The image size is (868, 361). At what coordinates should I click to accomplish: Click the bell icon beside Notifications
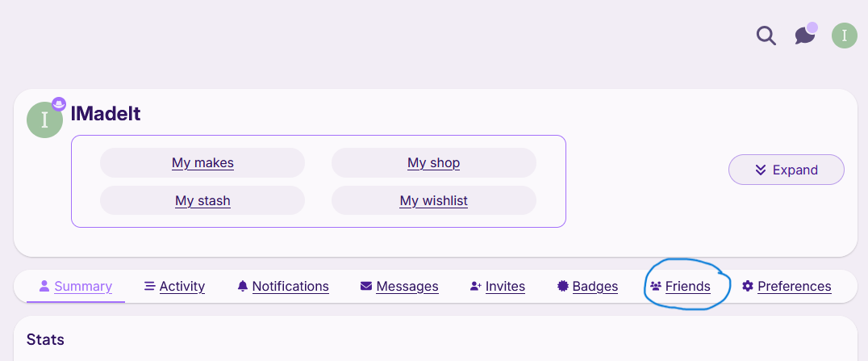point(243,286)
